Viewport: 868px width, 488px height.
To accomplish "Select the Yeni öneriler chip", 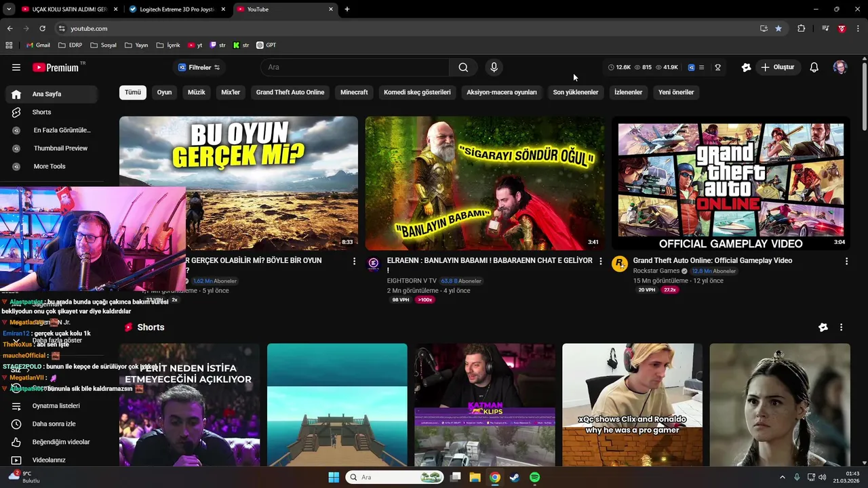I will 676,92.
